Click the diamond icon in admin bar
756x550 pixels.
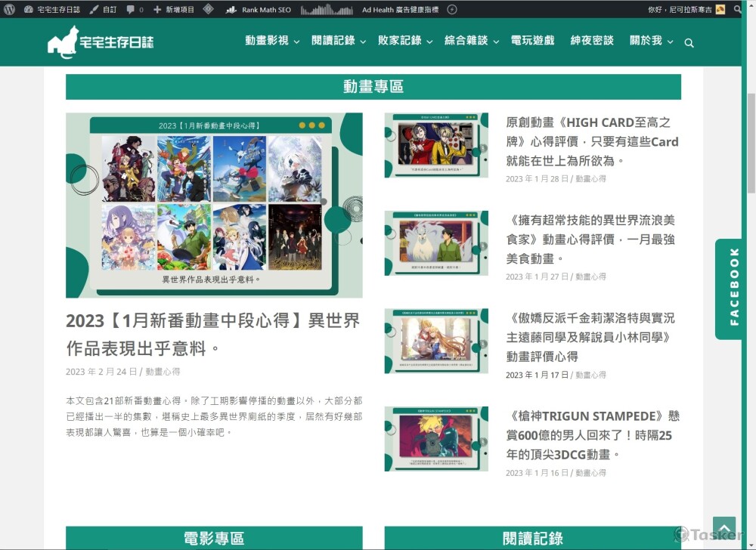(209, 9)
